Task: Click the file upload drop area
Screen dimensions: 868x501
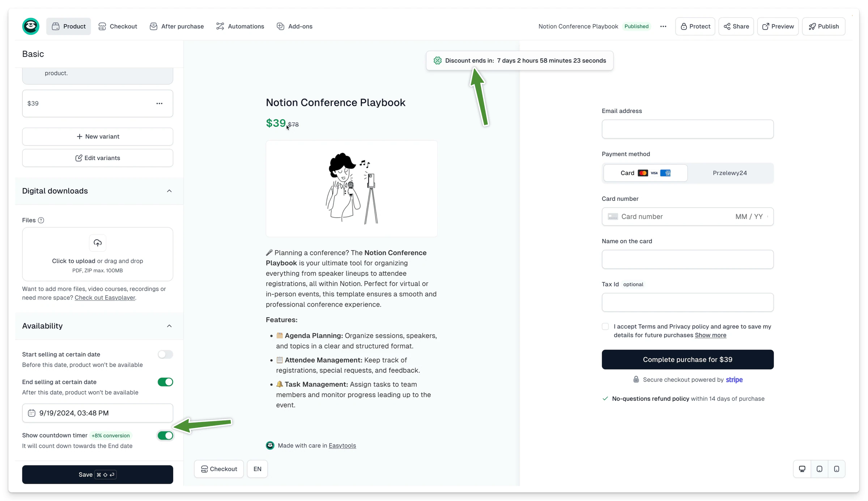Action: tap(98, 254)
